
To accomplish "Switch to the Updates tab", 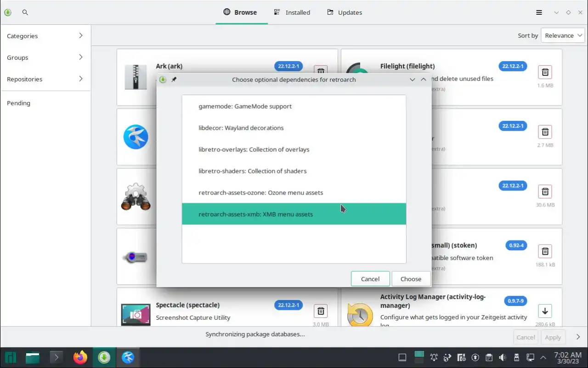I will pos(345,12).
